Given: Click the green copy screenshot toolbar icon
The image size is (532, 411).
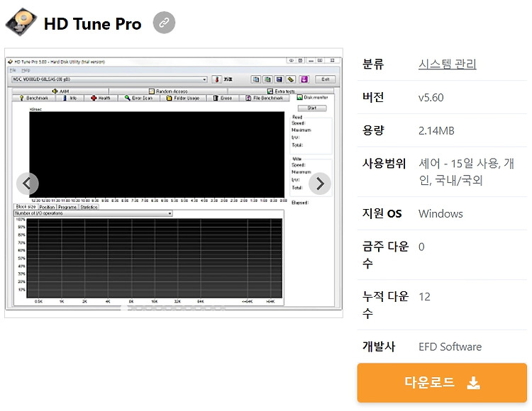Looking at the screenshot, I should pos(267,79).
